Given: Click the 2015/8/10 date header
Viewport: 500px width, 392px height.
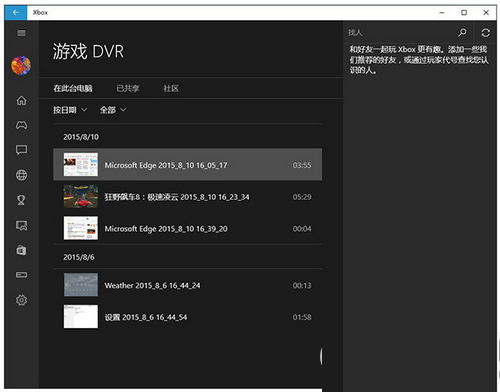Looking at the screenshot, I should [x=81, y=137].
